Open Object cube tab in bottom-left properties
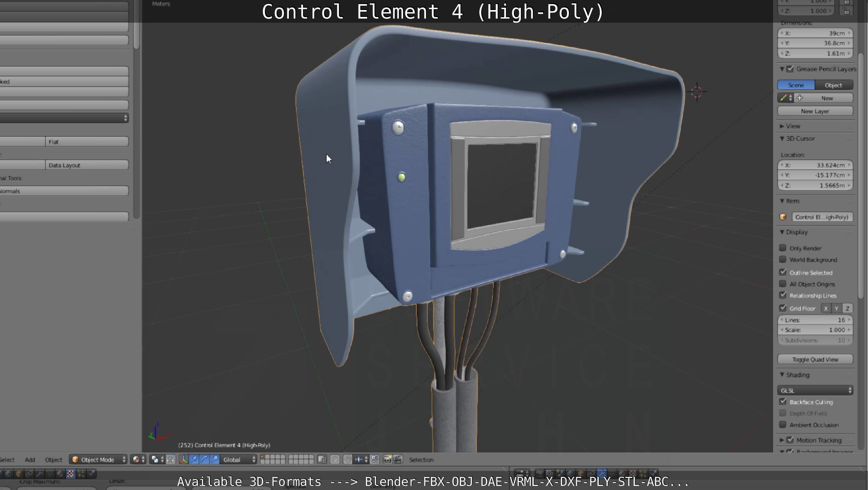 [19, 474]
